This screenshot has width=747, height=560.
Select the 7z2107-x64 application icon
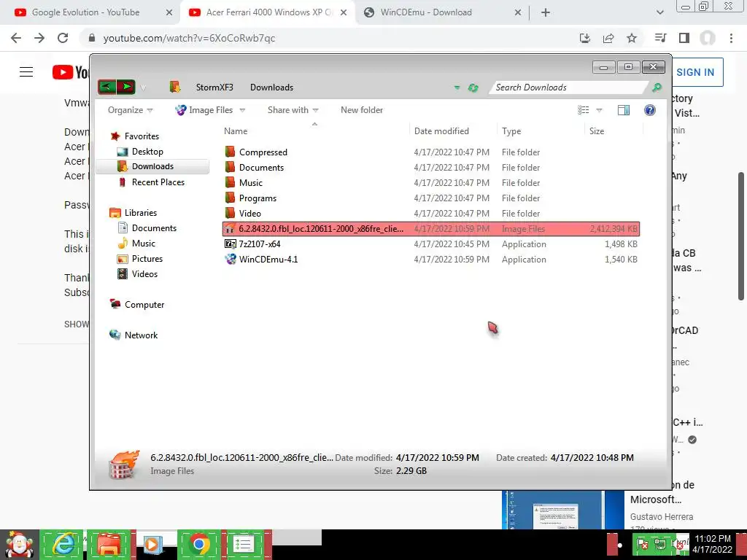click(x=230, y=244)
